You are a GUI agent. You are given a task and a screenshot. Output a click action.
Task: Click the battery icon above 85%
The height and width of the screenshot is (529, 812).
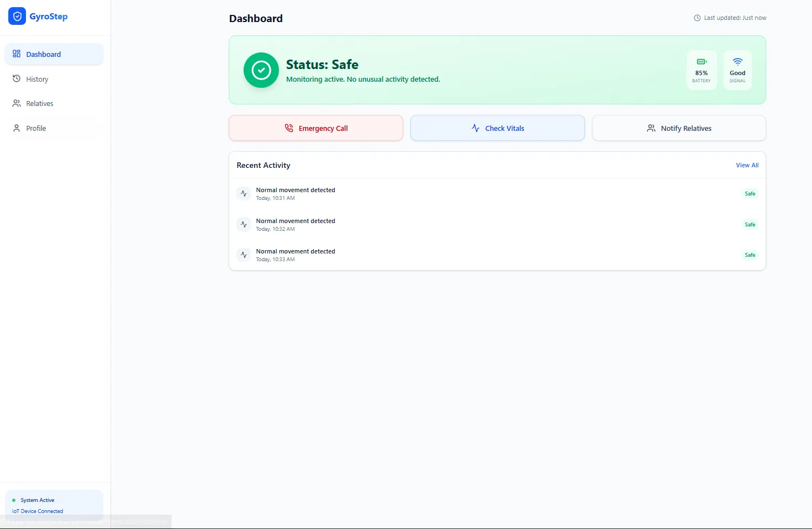702,61
